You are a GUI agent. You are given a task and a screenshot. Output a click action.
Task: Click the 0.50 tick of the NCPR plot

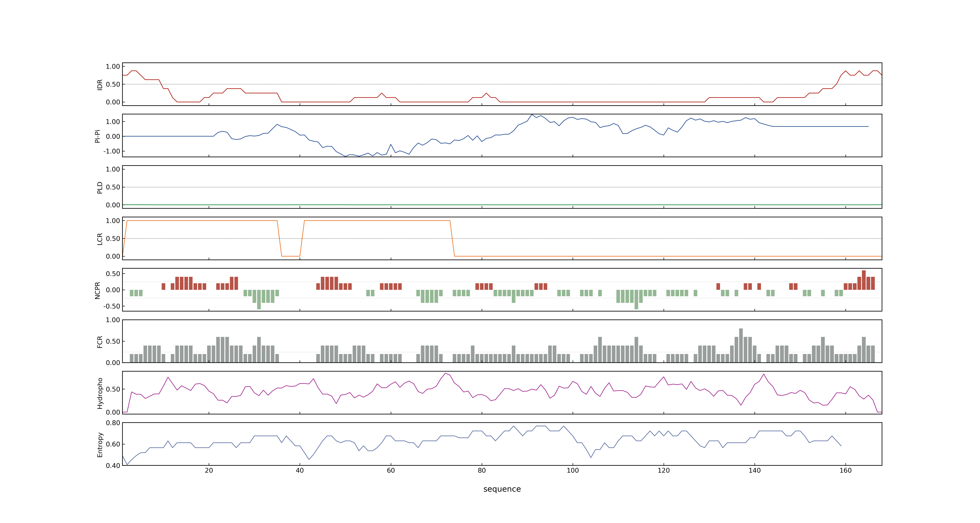pos(113,274)
